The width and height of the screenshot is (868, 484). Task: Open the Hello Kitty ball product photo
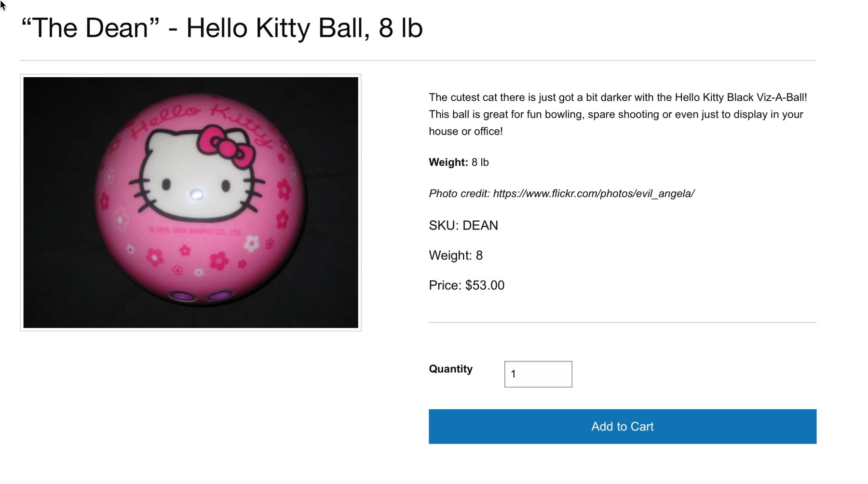click(x=190, y=202)
